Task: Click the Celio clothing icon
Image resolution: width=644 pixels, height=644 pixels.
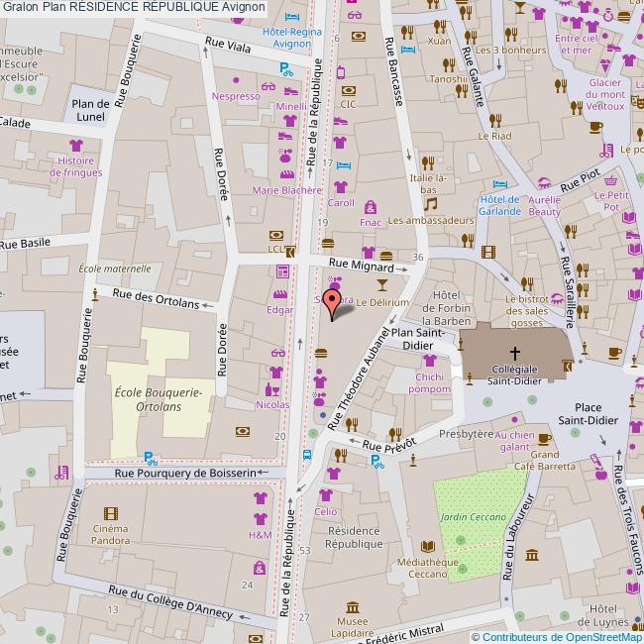Action: click(x=326, y=495)
